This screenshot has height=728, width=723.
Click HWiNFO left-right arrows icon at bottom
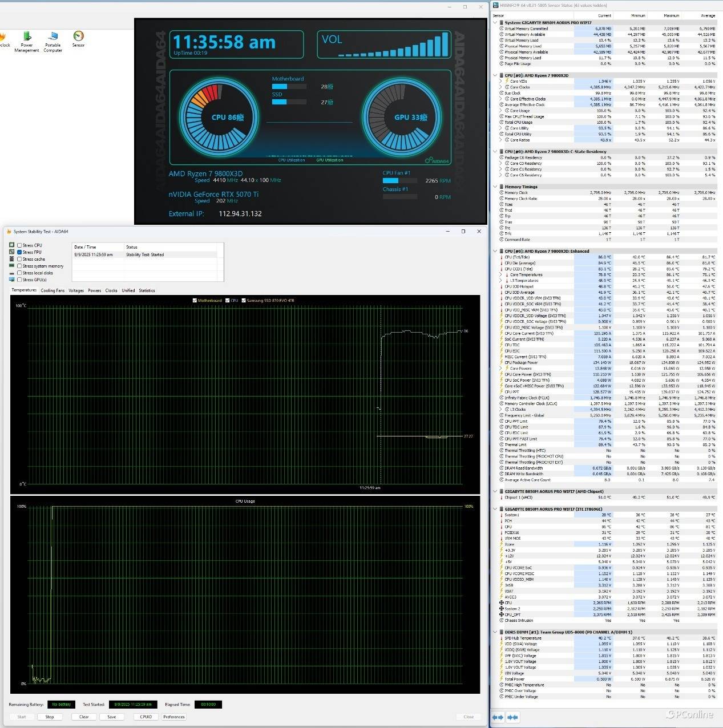(498, 717)
